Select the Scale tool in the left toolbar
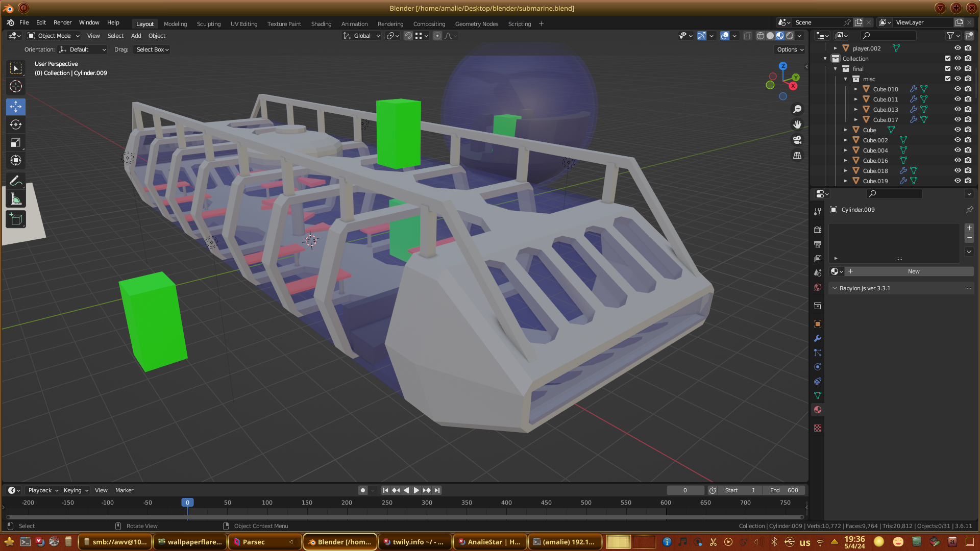The image size is (980, 551). coord(16,142)
